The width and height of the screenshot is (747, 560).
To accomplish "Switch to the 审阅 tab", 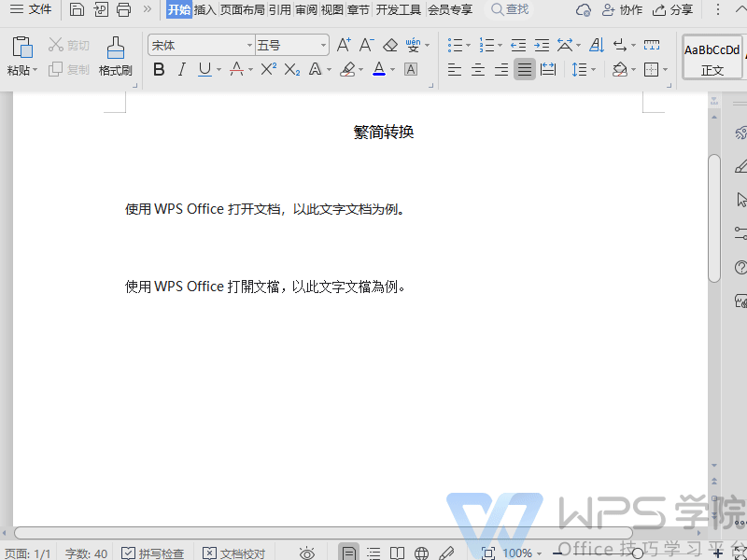I will (x=306, y=9).
